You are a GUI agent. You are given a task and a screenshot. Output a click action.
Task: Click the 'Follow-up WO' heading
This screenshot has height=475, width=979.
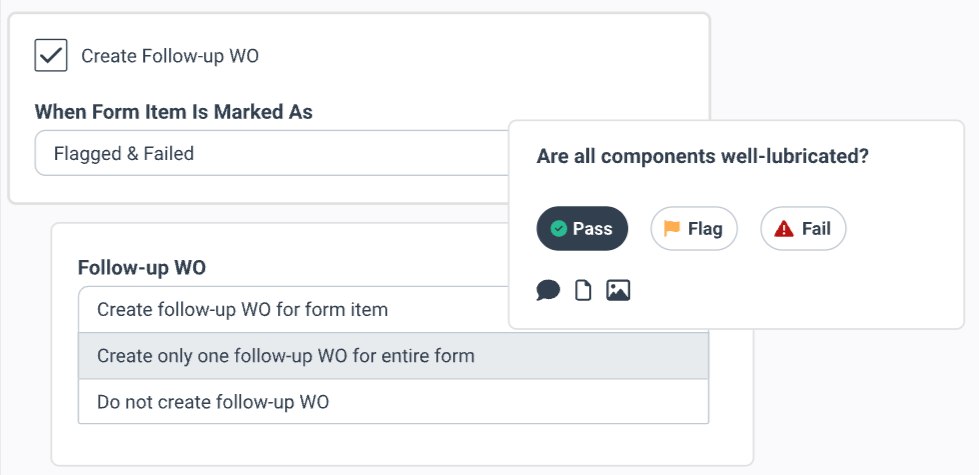click(142, 267)
